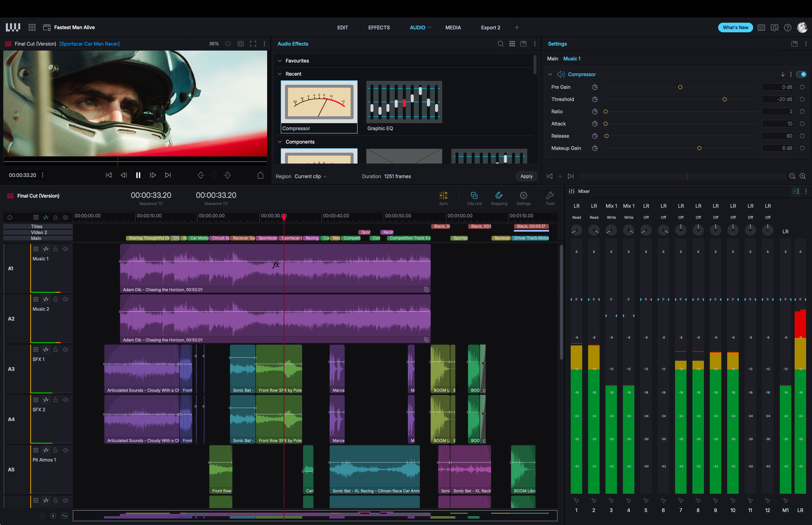Disable the Compressor effect switch

coord(801,74)
